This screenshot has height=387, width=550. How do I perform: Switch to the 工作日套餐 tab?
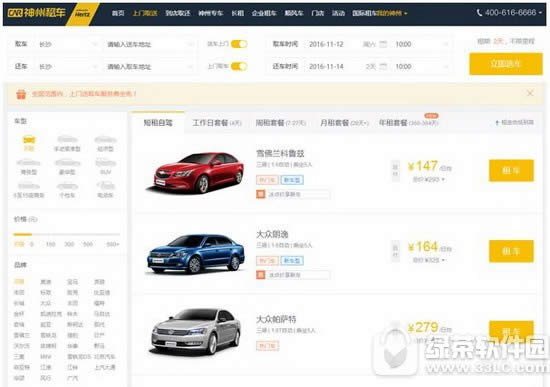[x=216, y=123]
